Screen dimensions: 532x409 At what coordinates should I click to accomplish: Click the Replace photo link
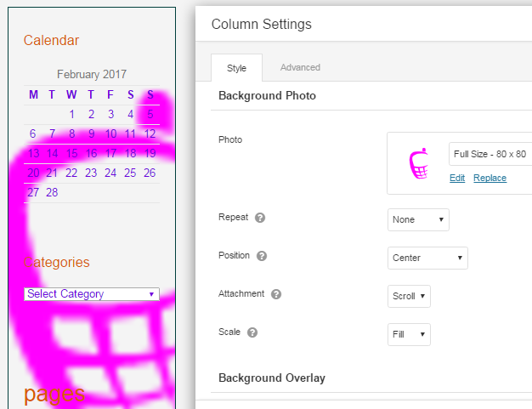490,178
